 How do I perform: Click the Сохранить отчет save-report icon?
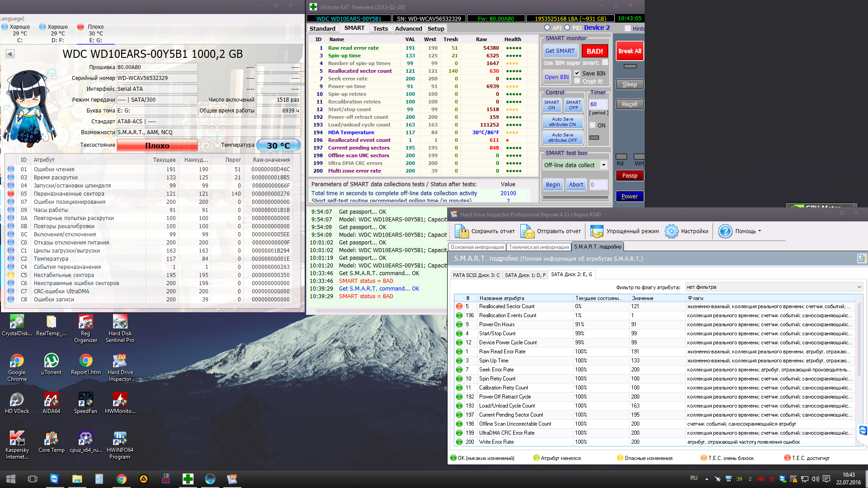(462, 231)
